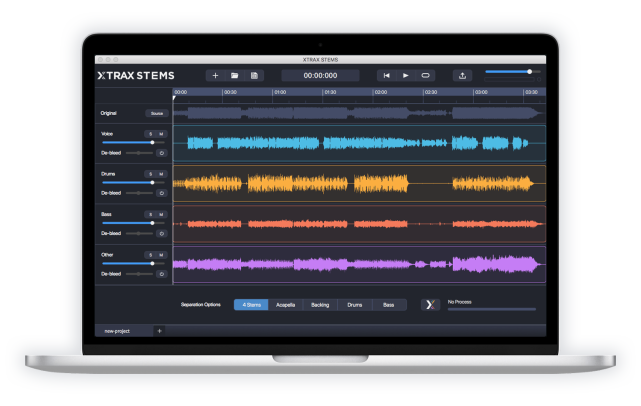Mute the Drums track
The height and width of the screenshot is (406, 641).
[x=161, y=174]
